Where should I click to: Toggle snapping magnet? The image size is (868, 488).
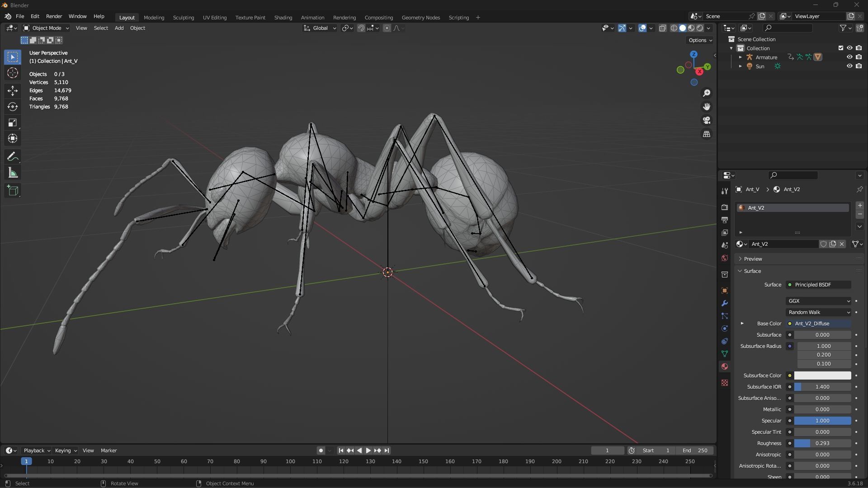pos(361,28)
